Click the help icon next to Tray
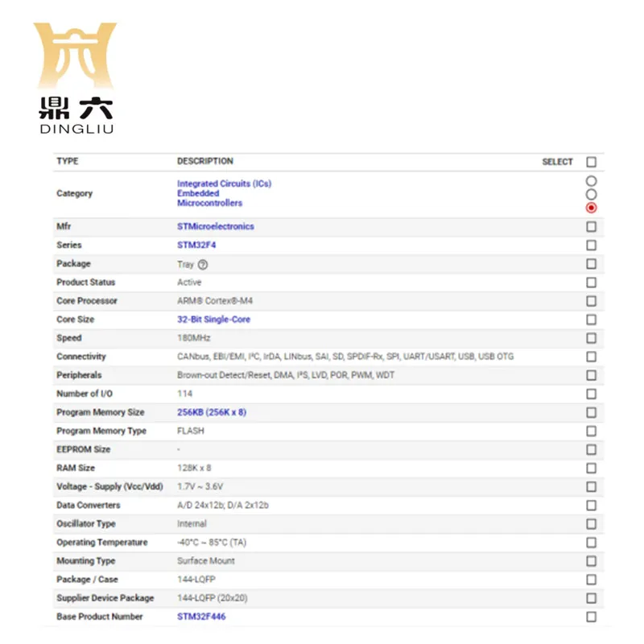Screen dimensions: 644x644 pos(203,265)
